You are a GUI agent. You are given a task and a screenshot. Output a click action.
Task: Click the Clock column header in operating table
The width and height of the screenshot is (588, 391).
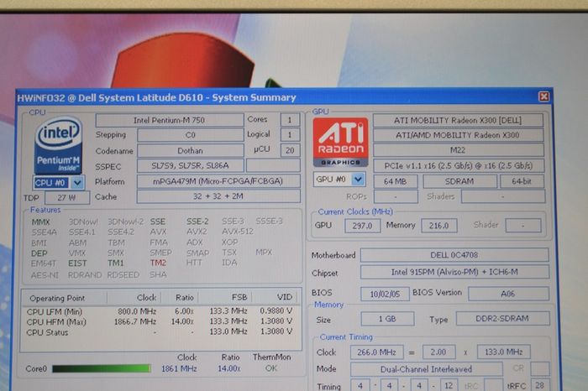coord(134,298)
